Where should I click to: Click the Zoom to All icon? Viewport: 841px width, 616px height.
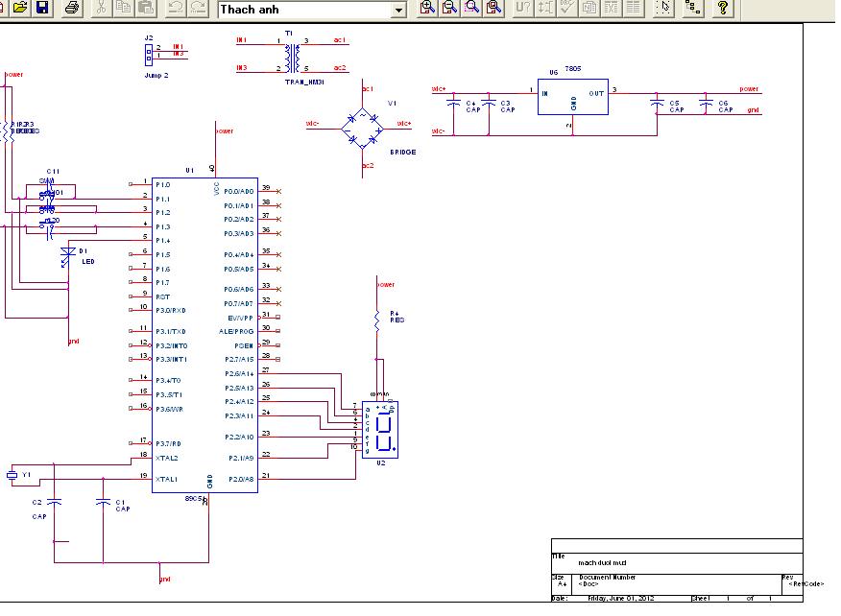(493, 8)
